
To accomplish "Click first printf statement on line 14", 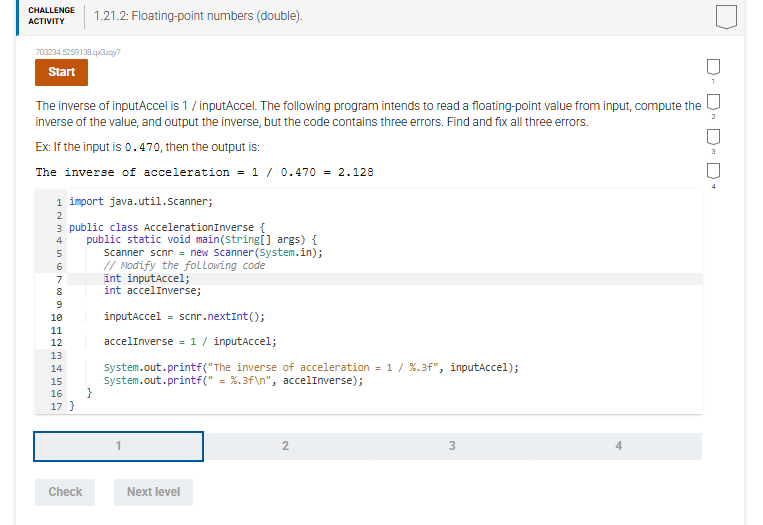I will click(x=311, y=367).
